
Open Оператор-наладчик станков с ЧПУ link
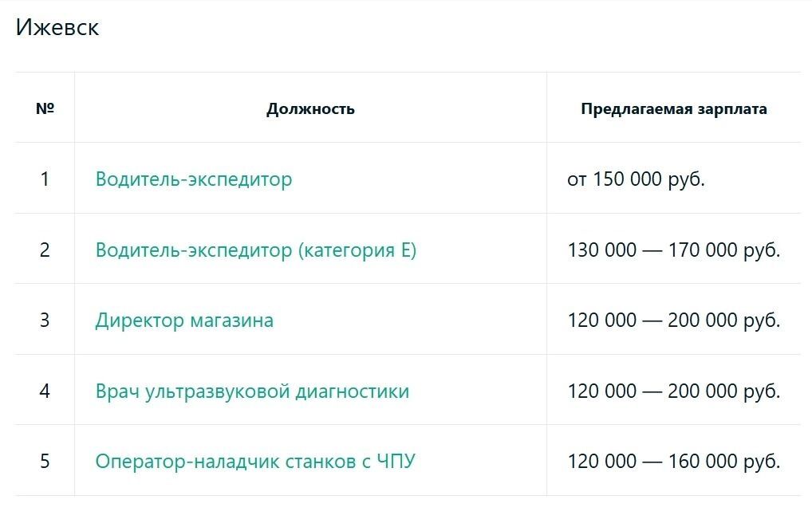point(255,462)
